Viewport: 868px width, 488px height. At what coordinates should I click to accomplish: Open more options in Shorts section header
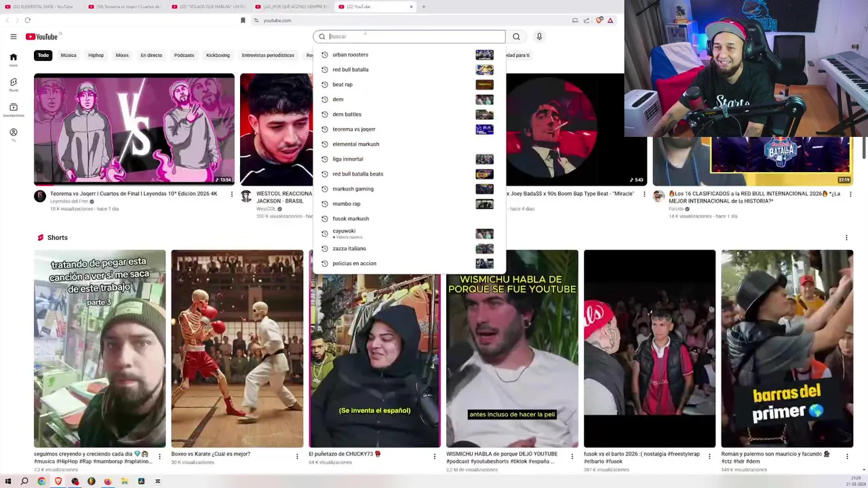(x=846, y=238)
